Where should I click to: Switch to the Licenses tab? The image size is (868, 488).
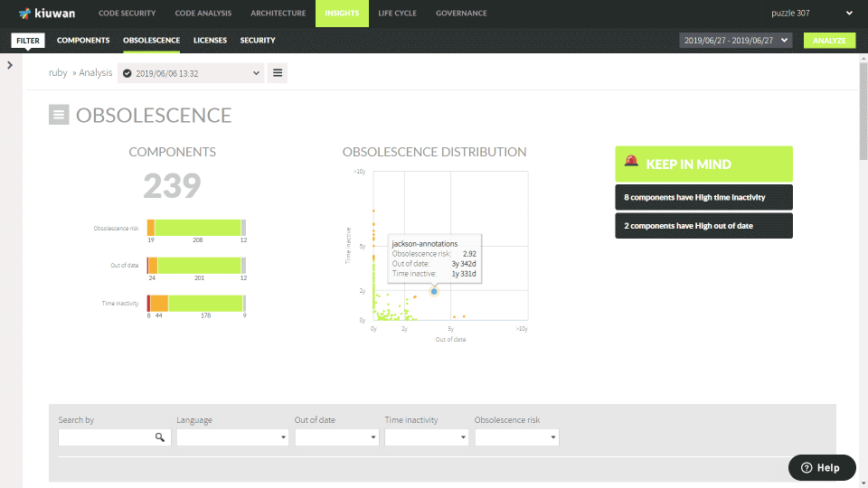pos(210,41)
